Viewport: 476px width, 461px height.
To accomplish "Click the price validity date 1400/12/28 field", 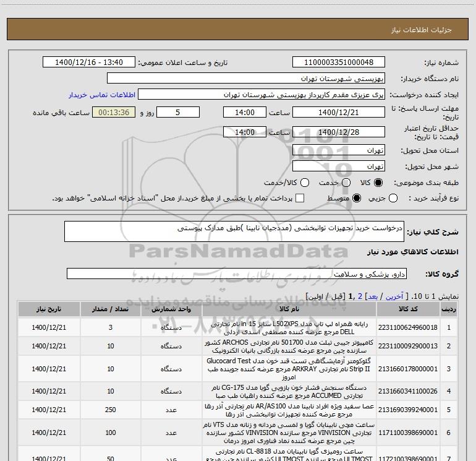I will pyautogui.click(x=339, y=132).
